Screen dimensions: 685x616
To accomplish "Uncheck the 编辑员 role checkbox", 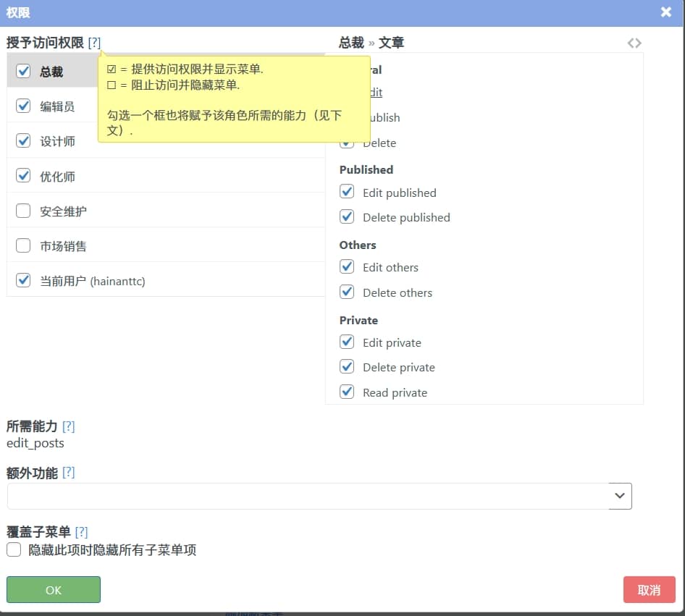I will click(x=23, y=106).
